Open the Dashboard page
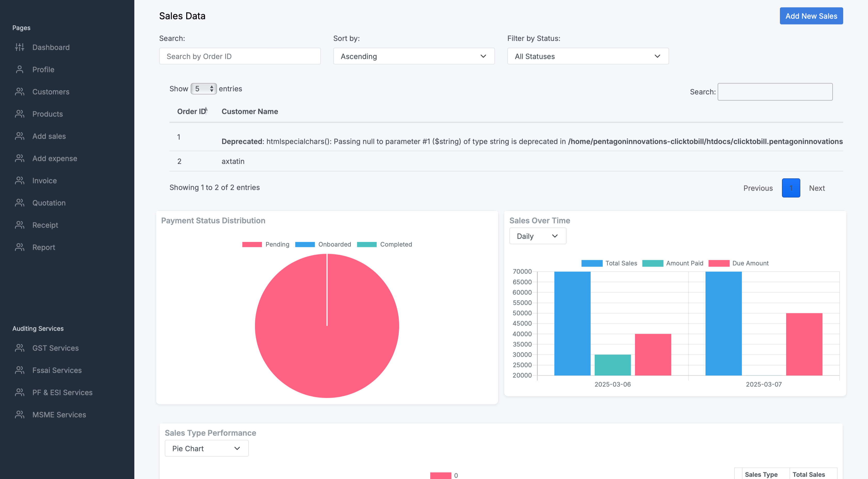The height and width of the screenshot is (479, 868). click(x=51, y=47)
